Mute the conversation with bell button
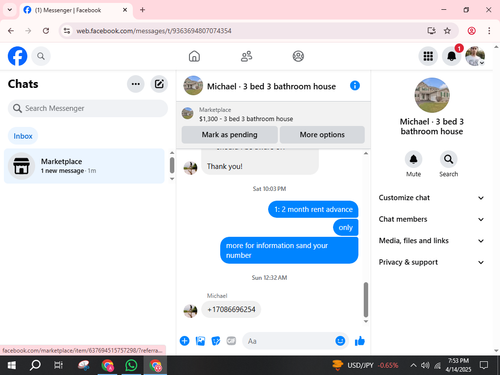 tap(413, 159)
